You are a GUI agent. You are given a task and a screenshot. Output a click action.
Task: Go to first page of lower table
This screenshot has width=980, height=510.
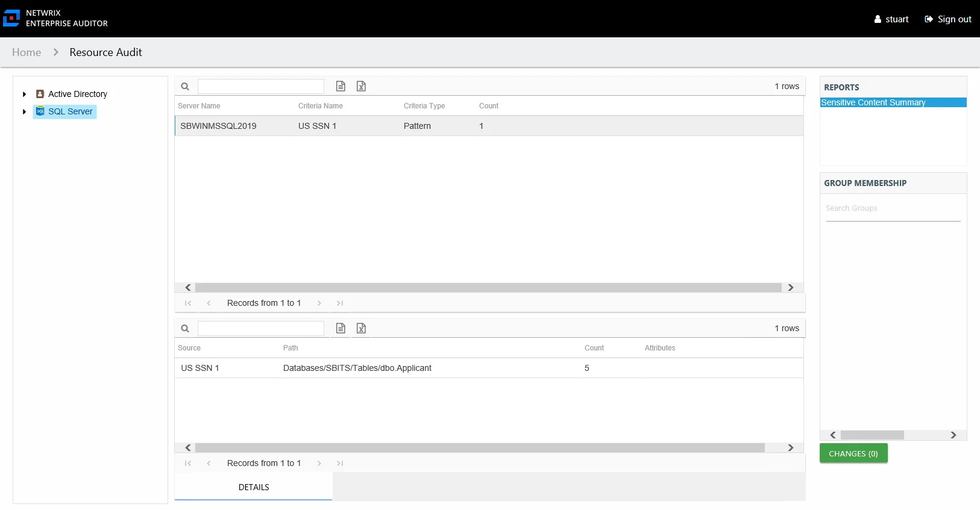[188, 463]
